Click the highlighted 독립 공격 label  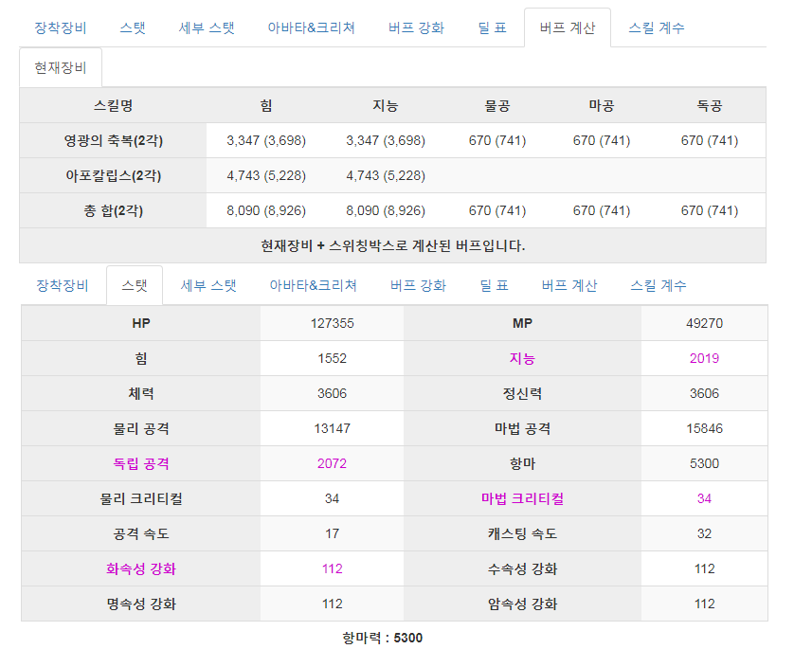click(141, 463)
